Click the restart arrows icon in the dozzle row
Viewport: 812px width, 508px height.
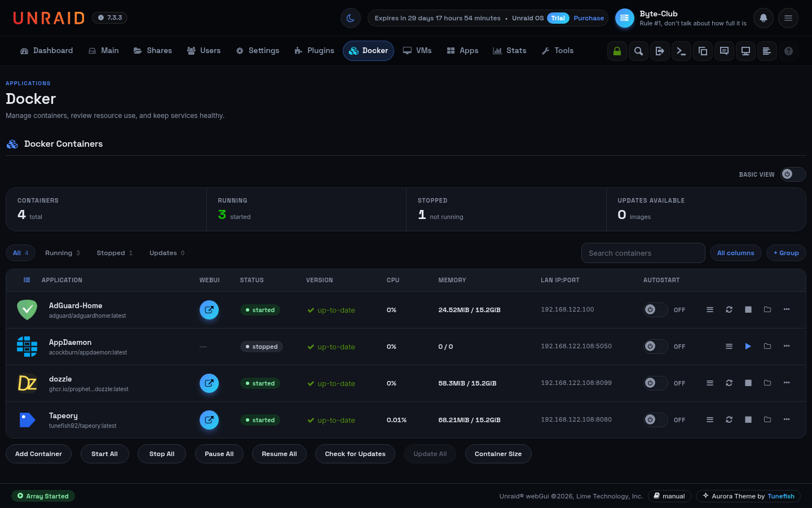[729, 383]
